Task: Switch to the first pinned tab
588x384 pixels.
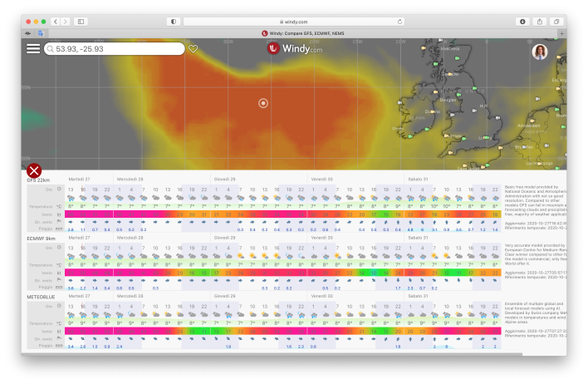Action: coord(28,33)
